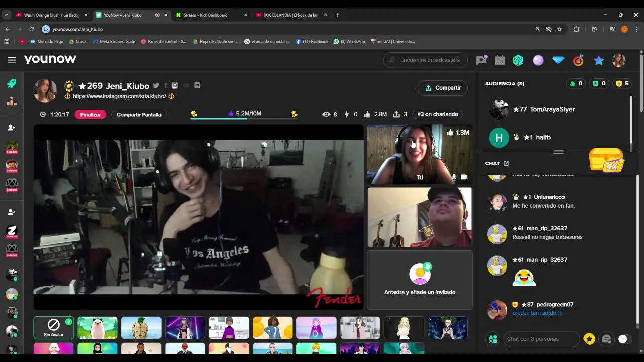Image resolution: width=644 pixels, height=362 pixels.
Task: Click the Compartir Pantalla button
Action: click(139, 115)
